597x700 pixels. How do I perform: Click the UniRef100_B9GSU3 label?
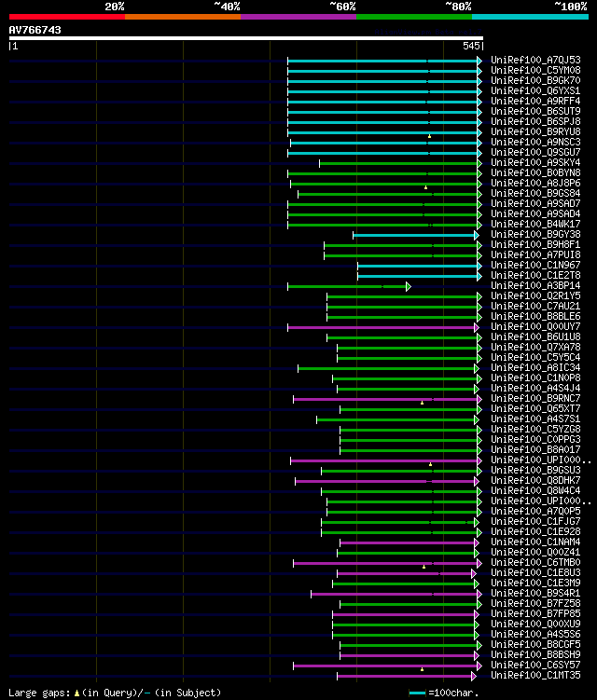(x=535, y=471)
